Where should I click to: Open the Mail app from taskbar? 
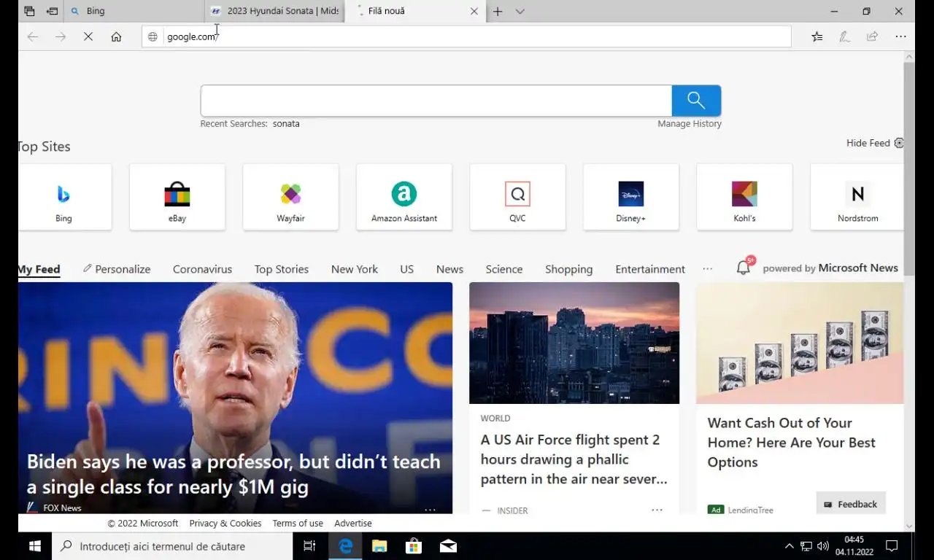(448, 546)
